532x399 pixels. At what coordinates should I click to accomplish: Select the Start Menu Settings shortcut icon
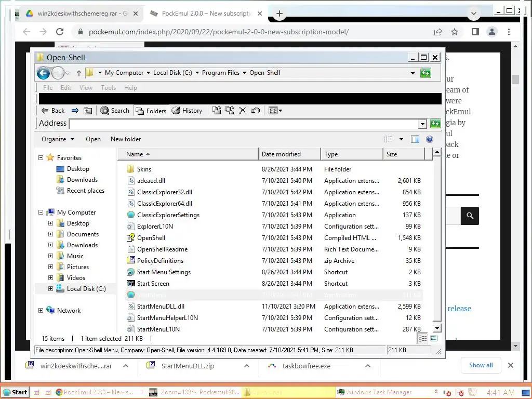[130, 272]
